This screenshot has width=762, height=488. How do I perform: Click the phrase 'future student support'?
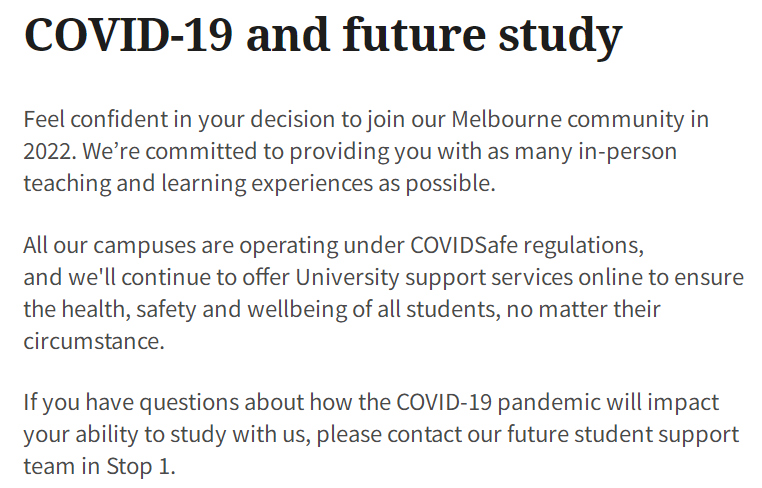point(623,436)
